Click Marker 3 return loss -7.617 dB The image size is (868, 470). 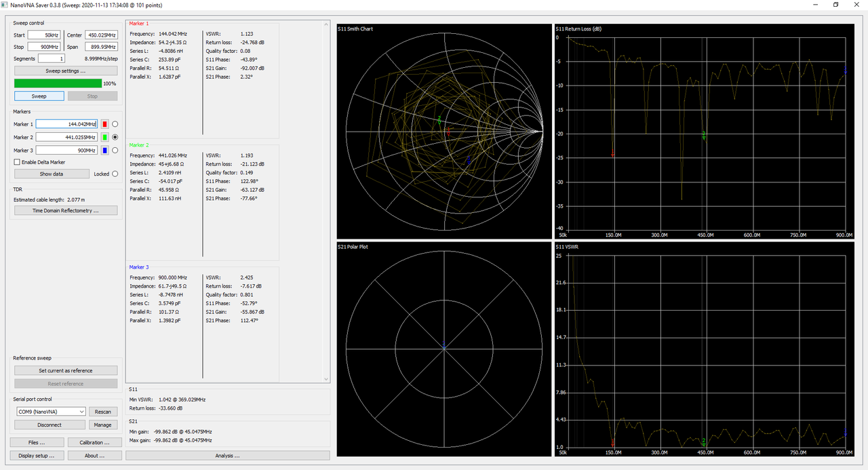point(251,286)
